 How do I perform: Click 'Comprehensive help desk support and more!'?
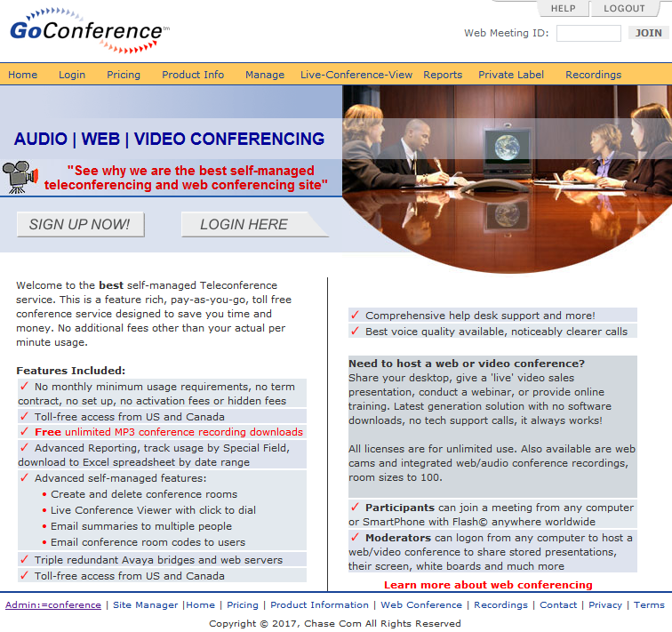[x=480, y=316]
